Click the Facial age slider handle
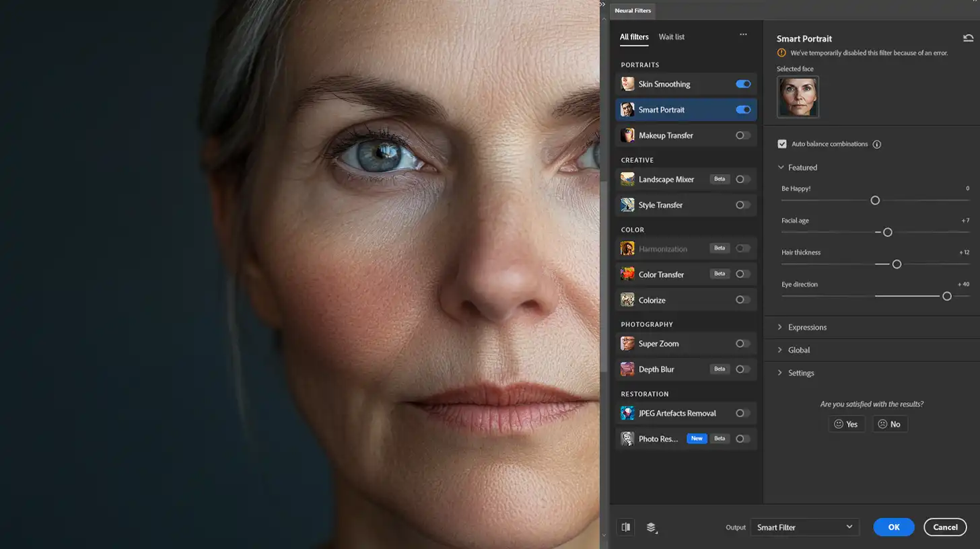 point(888,232)
